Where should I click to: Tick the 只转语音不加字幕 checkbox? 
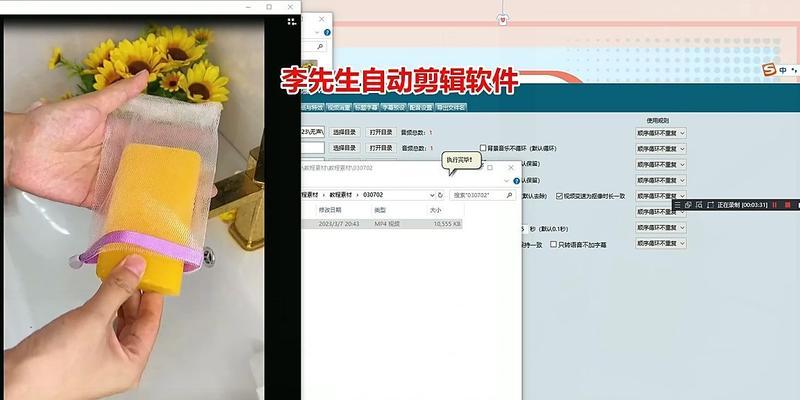(x=553, y=244)
